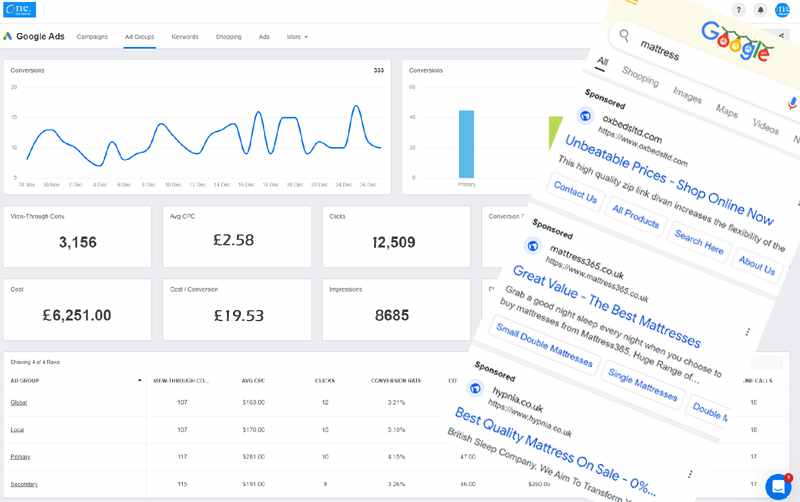The image size is (800, 502).
Task: Open the Local ad group link
Action: pyautogui.click(x=17, y=430)
